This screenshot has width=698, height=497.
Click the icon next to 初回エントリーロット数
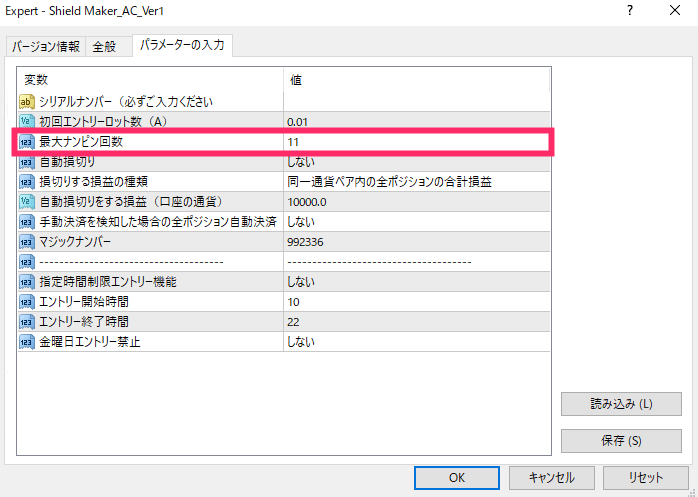click(x=27, y=122)
